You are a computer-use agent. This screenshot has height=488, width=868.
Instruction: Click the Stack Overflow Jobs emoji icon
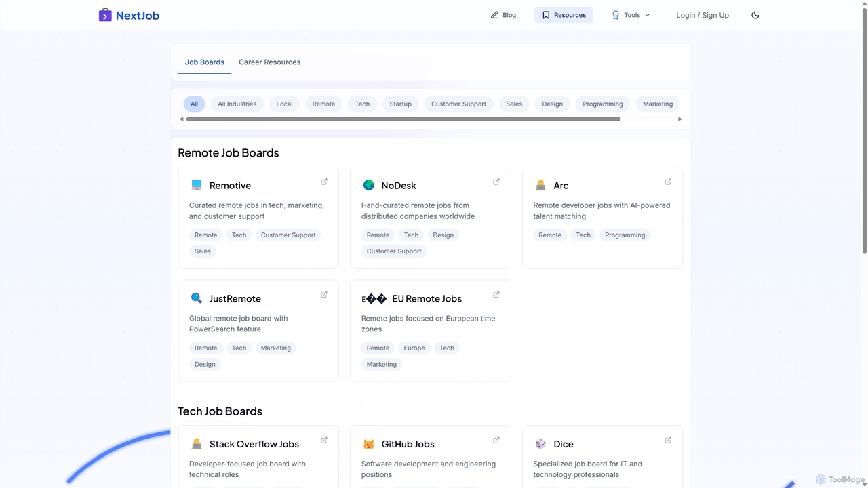(x=197, y=444)
